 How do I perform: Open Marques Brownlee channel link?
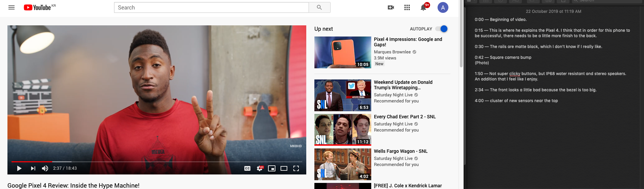coord(392,52)
